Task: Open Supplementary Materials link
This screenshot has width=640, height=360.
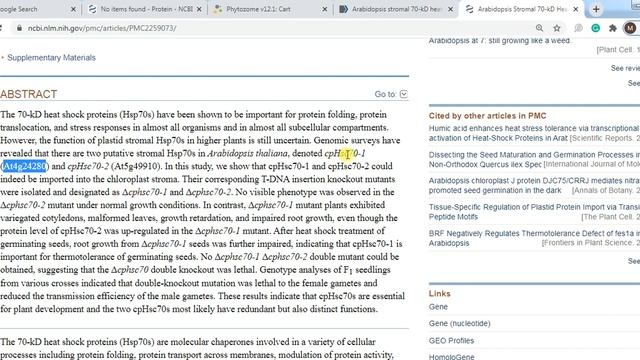Action: [51, 58]
